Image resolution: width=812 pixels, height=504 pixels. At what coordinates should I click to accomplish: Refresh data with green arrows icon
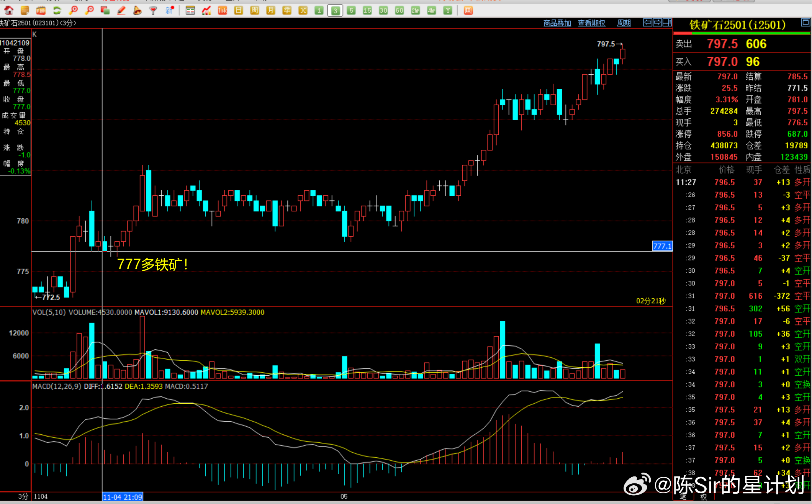click(57, 10)
